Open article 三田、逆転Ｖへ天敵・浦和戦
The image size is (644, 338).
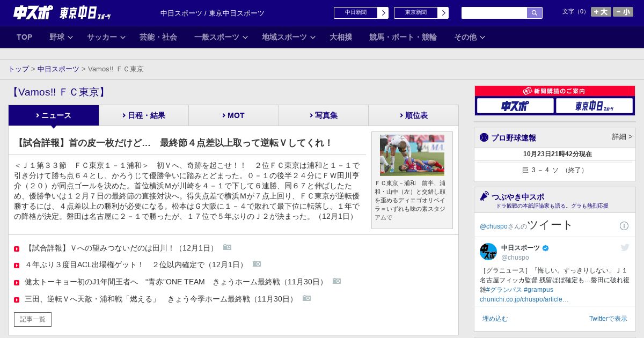coord(161,299)
